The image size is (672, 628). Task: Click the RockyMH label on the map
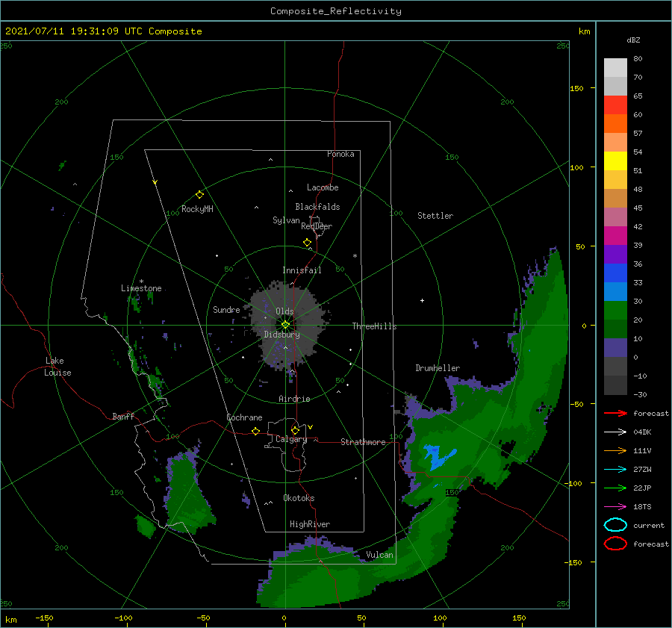point(197,209)
